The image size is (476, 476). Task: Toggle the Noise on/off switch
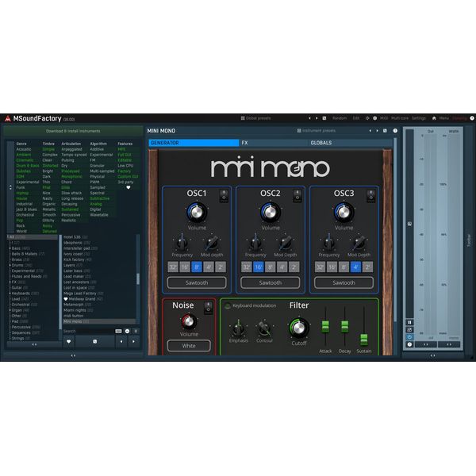tap(208, 308)
